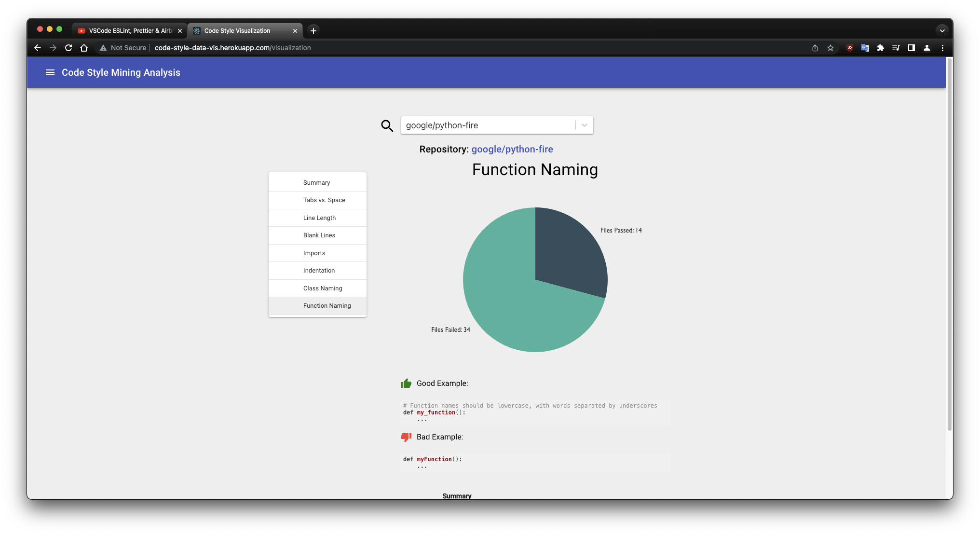Select Line Length menu item
980x535 pixels.
click(319, 218)
